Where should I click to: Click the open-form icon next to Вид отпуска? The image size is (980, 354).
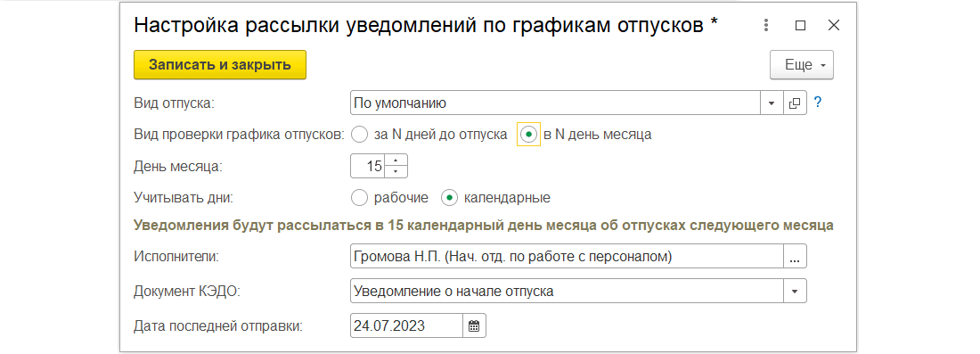pyautogui.click(x=795, y=103)
